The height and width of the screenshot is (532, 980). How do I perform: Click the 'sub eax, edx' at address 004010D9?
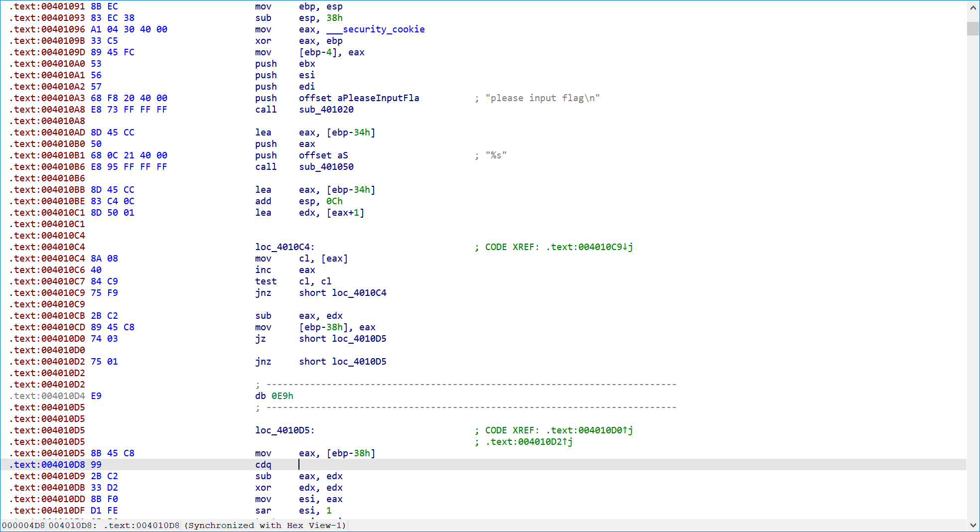(x=299, y=476)
